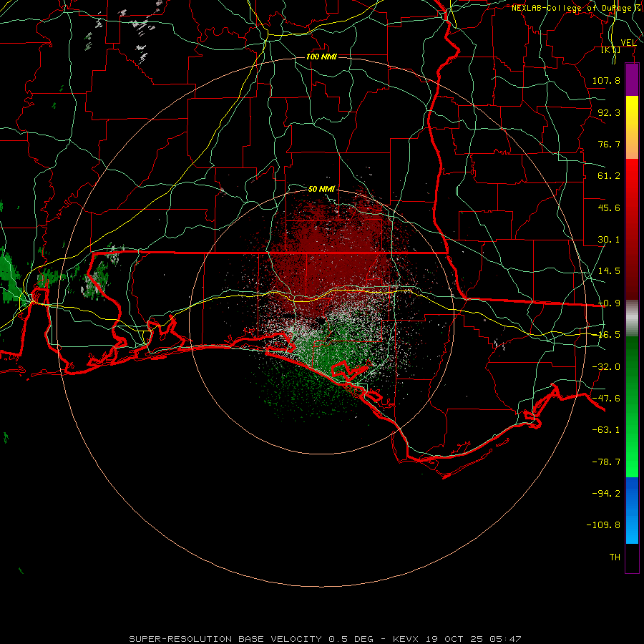Viewport: 644px width, 644px height.
Task: Click the 92.3 legend value
Action: click(609, 112)
